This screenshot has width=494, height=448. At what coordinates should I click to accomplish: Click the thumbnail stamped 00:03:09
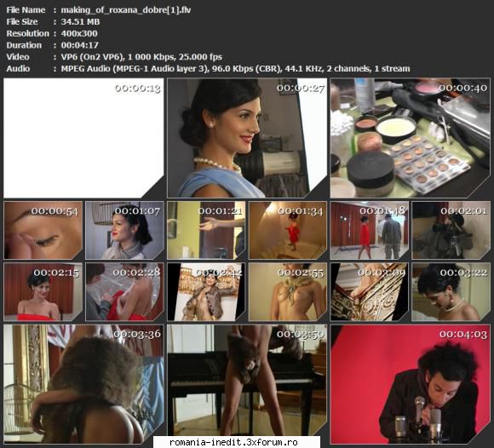point(370,292)
